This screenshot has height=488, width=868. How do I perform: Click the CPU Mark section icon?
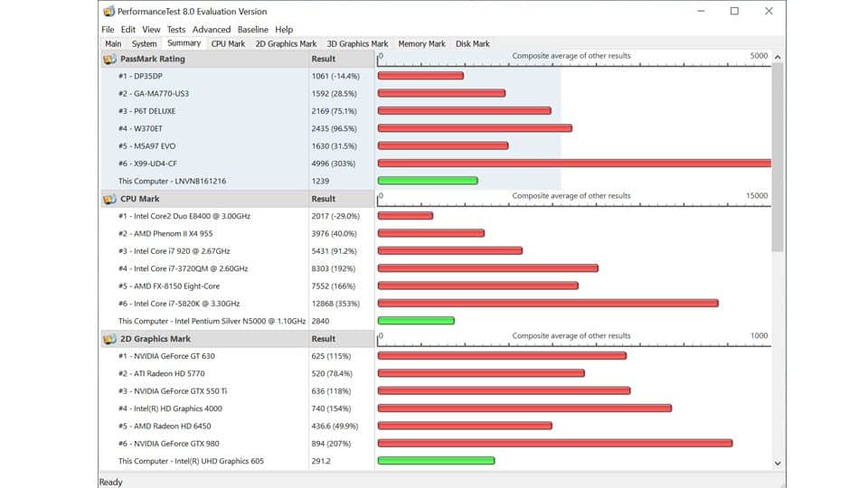click(109, 199)
